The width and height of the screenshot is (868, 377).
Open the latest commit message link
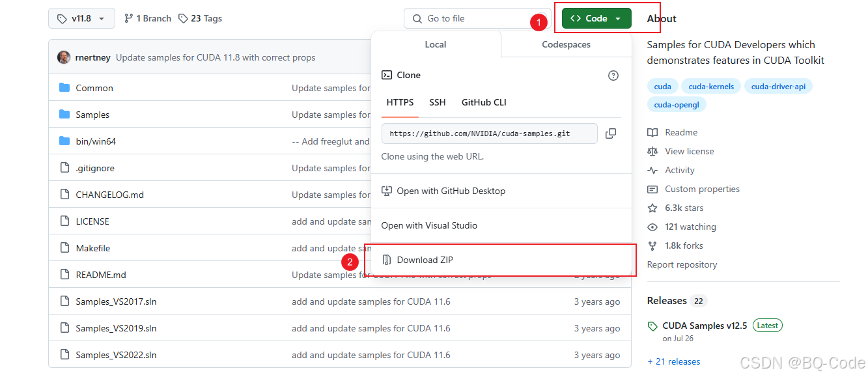coord(216,57)
